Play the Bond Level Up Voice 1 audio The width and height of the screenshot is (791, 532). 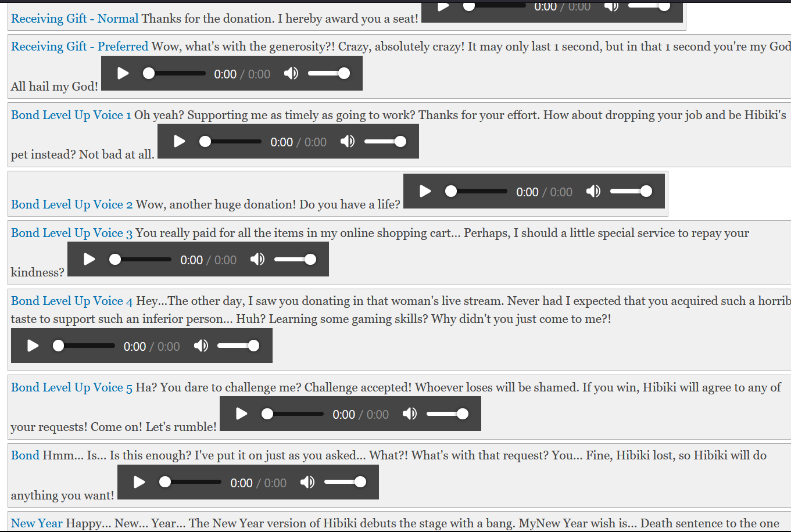tap(179, 141)
